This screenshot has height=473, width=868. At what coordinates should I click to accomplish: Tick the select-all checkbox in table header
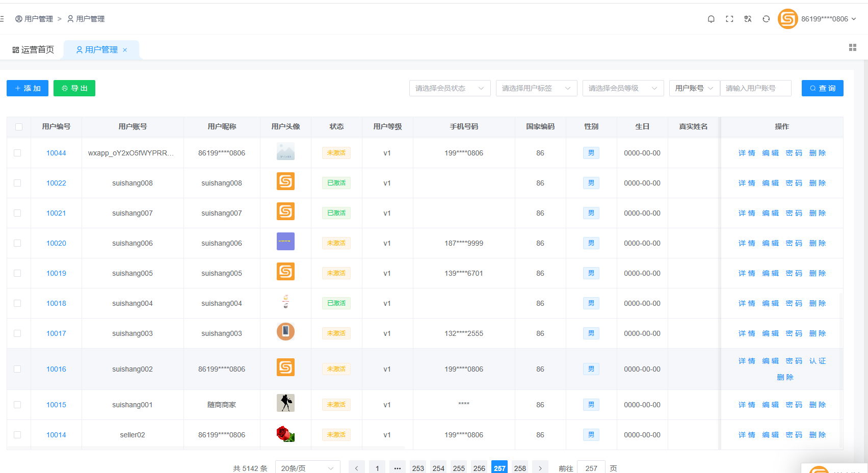19,127
